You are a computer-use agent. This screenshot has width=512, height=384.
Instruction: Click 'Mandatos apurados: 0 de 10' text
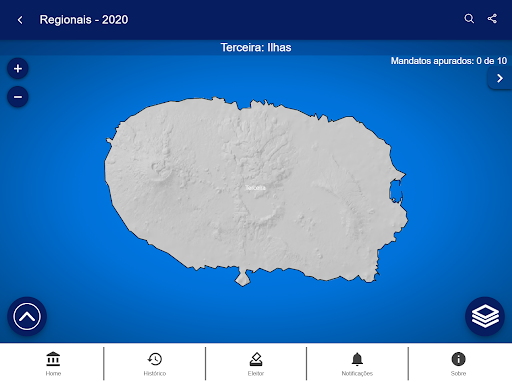(449, 61)
